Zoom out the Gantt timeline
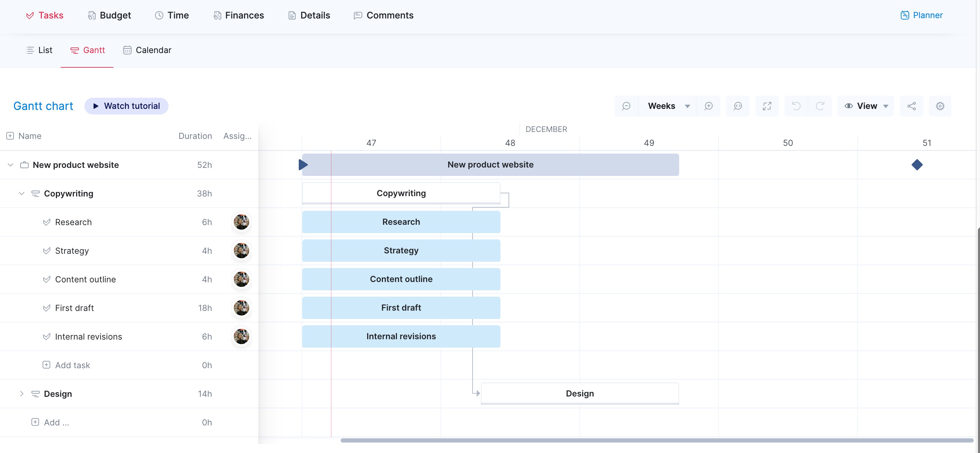The height and width of the screenshot is (453, 980). click(x=626, y=106)
